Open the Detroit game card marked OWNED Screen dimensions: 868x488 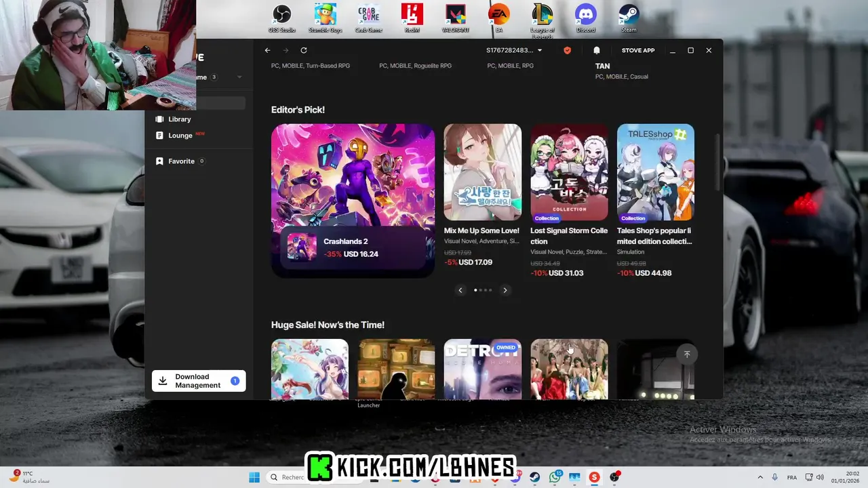pyautogui.click(x=482, y=369)
